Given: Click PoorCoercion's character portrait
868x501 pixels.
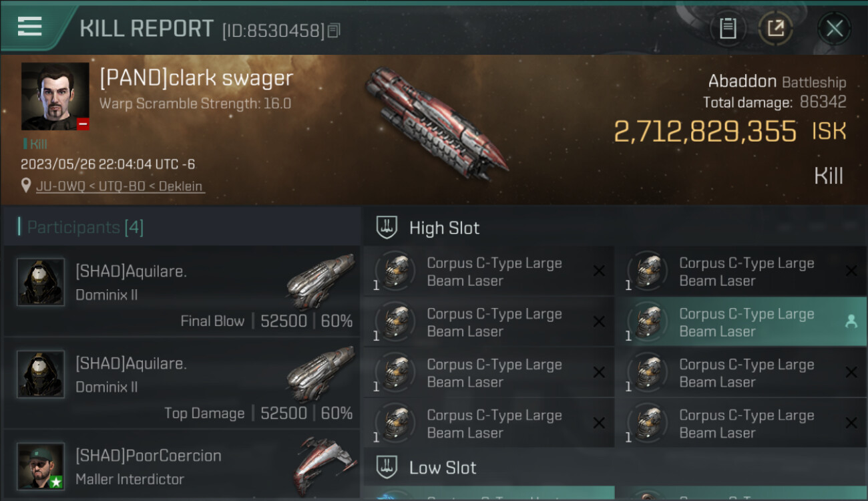Looking at the screenshot, I should tap(41, 466).
